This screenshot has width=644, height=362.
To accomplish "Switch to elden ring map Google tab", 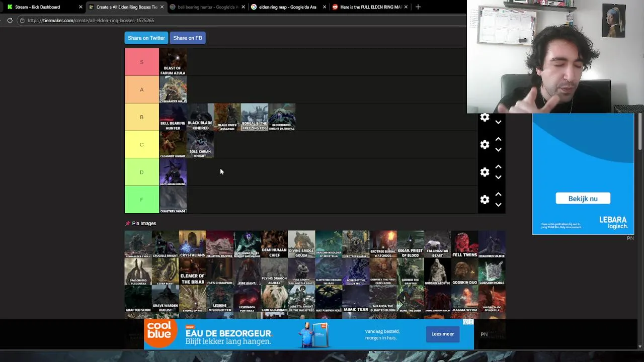I will 288,7.
